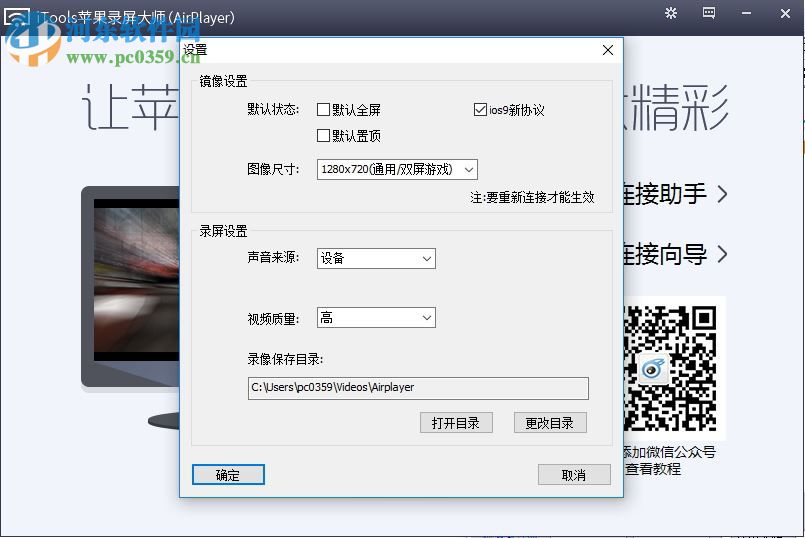Screen dimensions: 805x538
Task: Click the 录像保存目录 path field
Action: tap(418, 388)
